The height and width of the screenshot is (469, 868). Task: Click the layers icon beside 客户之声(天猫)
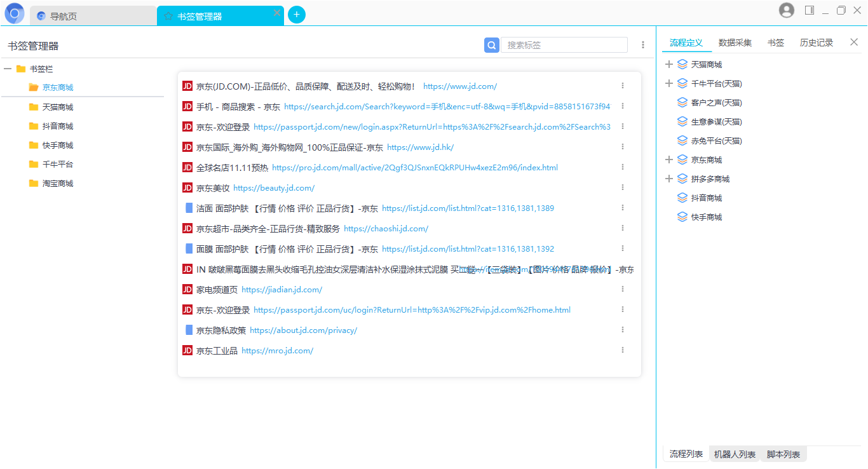pos(682,102)
